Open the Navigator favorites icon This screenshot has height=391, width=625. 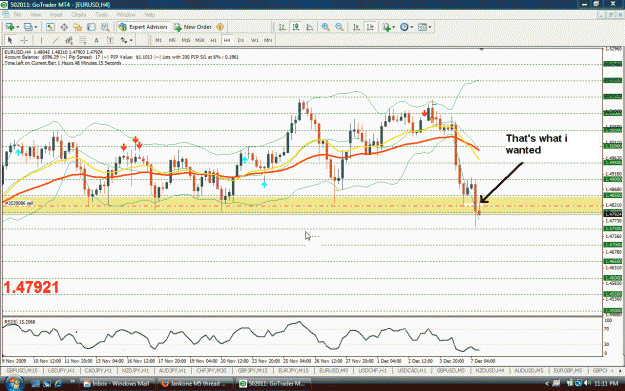[x=77, y=27]
